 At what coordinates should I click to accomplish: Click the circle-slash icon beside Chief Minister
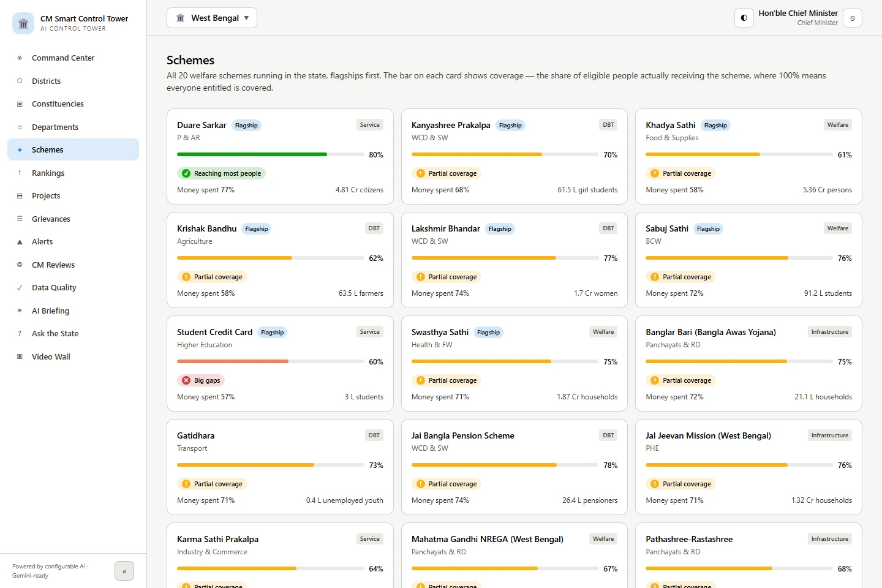point(853,18)
